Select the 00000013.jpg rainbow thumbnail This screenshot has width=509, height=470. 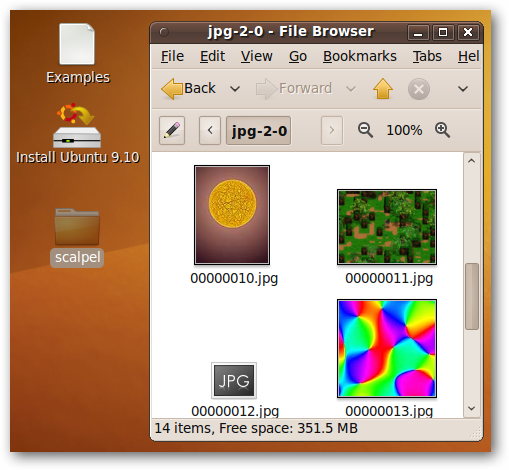coord(387,349)
